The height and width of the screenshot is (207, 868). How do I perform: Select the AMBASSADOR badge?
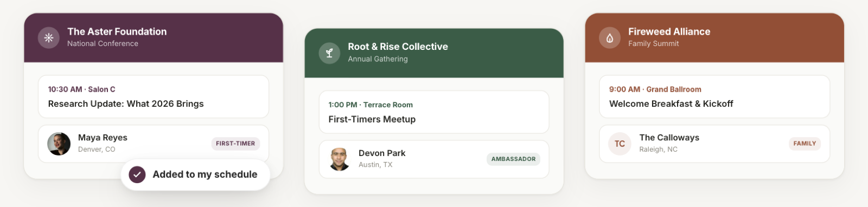(513, 159)
